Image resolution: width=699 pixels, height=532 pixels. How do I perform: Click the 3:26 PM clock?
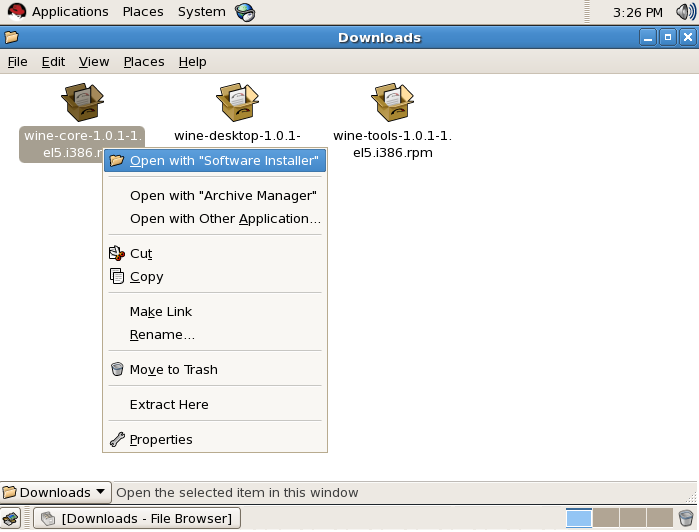(x=637, y=12)
